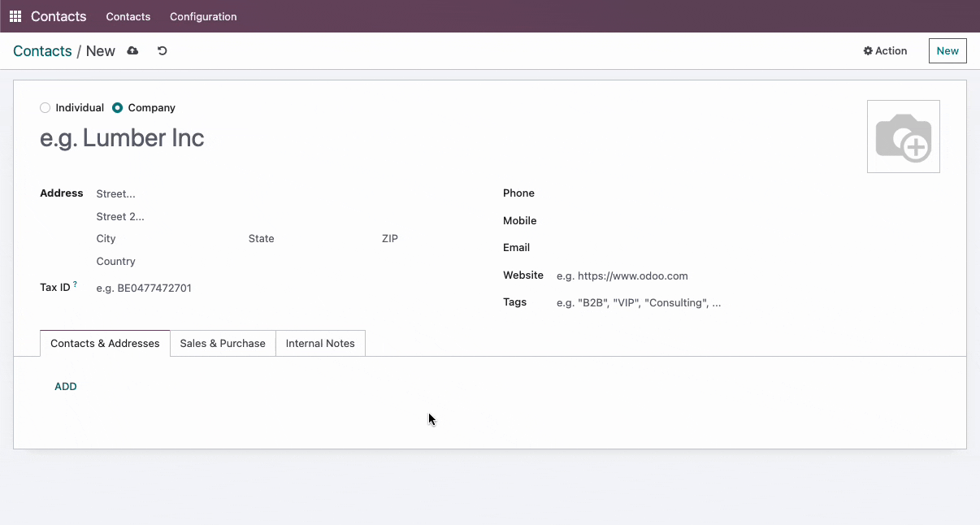Click the Tax ID help question mark

(x=76, y=284)
